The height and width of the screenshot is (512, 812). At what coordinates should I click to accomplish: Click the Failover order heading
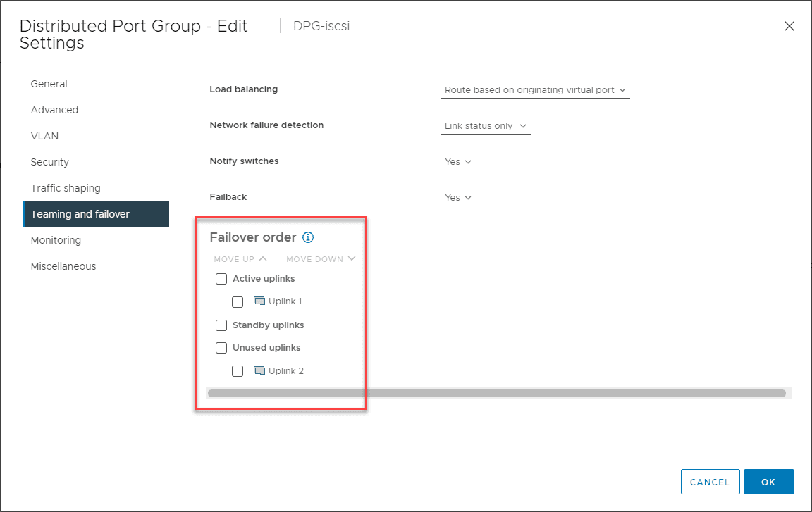pos(253,237)
